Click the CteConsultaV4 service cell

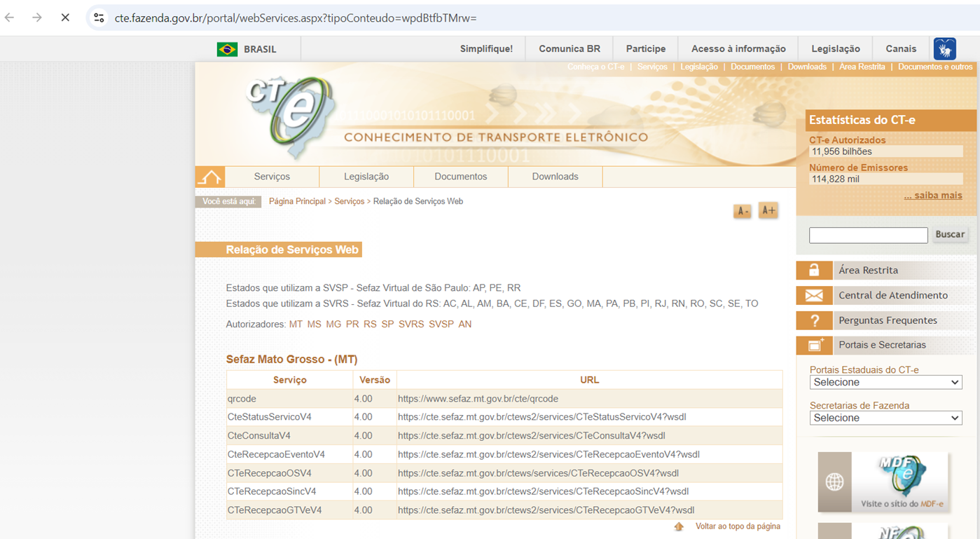[289, 436]
